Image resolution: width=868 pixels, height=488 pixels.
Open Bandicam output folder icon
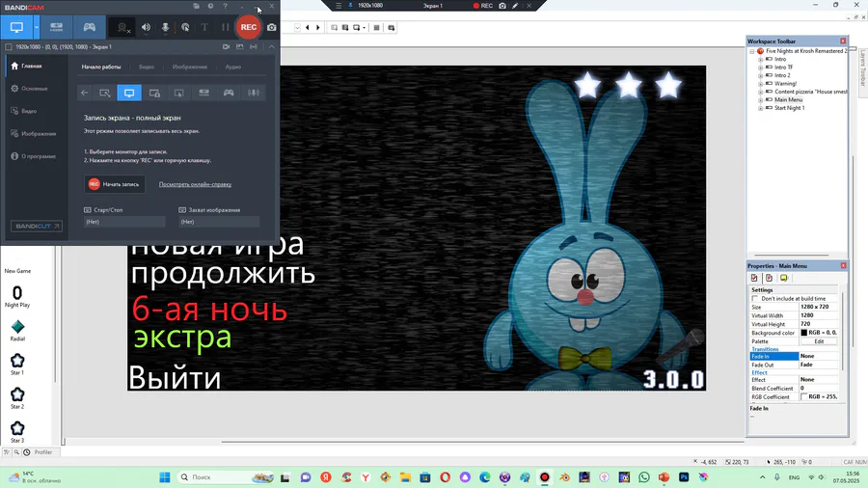coord(197,6)
